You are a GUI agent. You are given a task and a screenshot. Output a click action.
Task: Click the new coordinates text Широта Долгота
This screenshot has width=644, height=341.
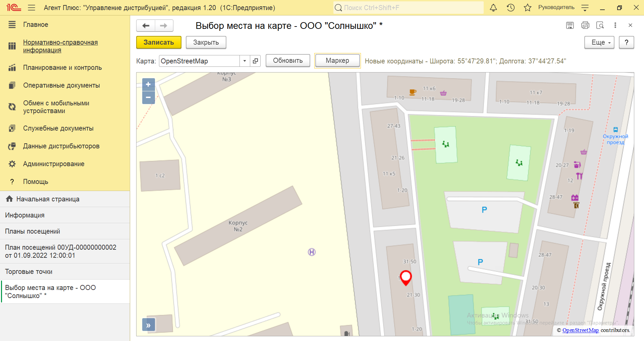click(x=466, y=61)
